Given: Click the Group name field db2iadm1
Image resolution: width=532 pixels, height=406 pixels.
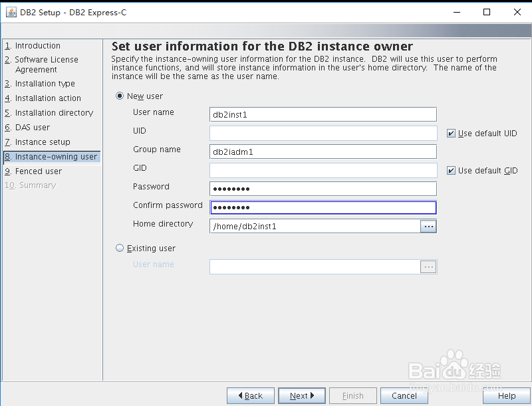Looking at the screenshot, I should [x=323, y=152].
